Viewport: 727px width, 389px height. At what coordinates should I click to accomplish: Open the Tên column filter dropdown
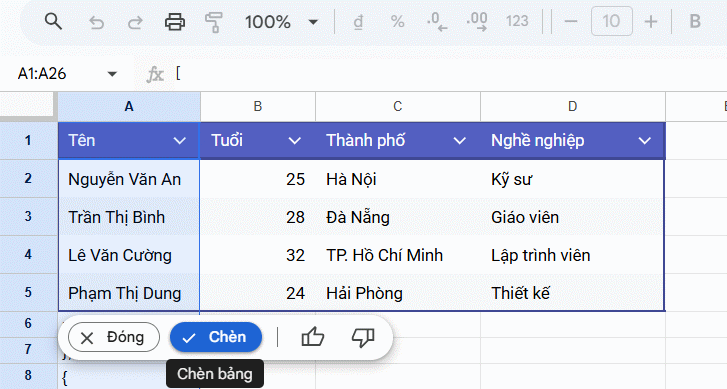(179, 140)
